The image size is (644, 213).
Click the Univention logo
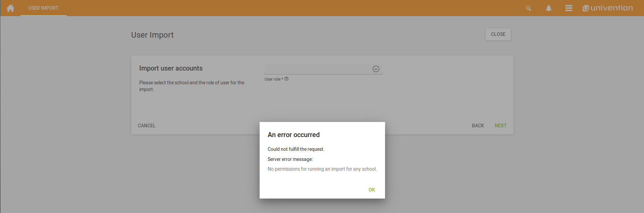607,8
